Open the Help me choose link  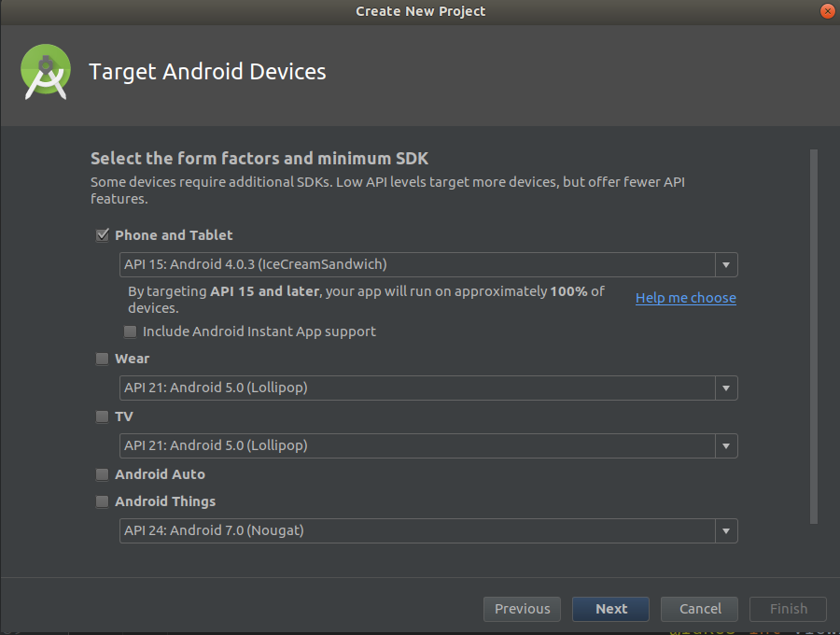click(686, 298)
